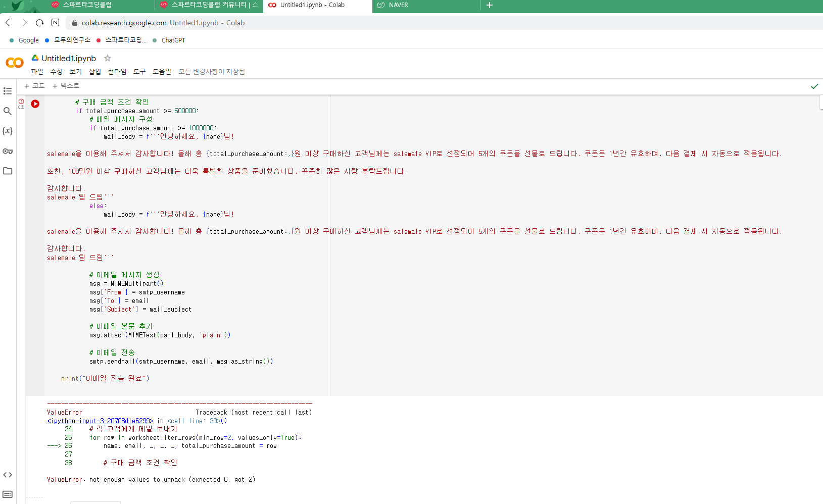The height and width of the screenshot is (504, 823).
Task: Click the line if total_purchase_amount >= 500000
Action: tap(137, 111)
